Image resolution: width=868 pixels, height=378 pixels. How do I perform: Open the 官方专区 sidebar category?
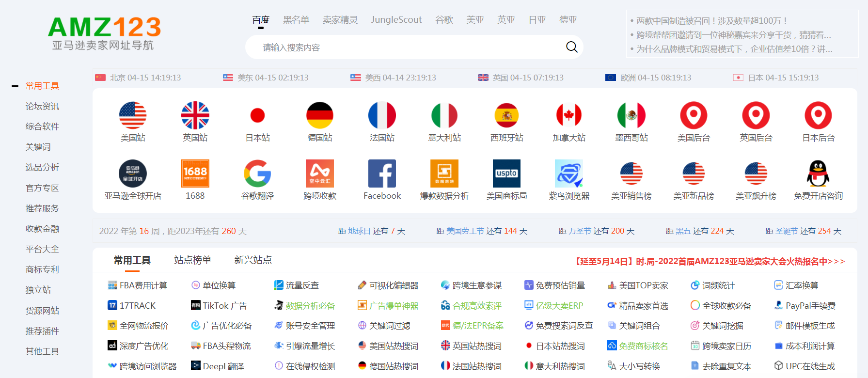pos(42,188)
